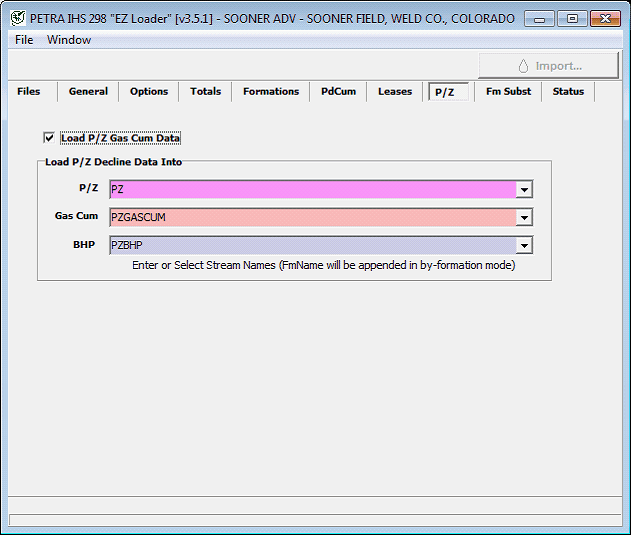Select the Formations tab
Image resolution: width=632 pixels, height=536 pixels.
[x=270, y=92]
